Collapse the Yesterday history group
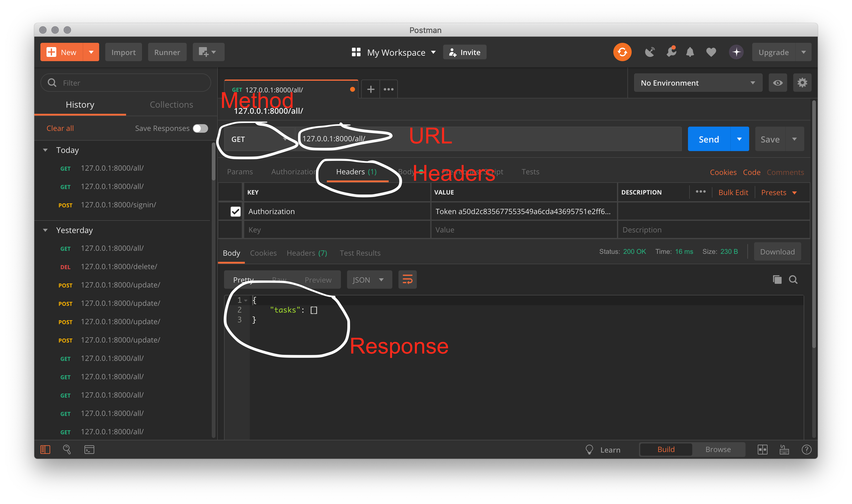852x504 pixels. click(x=45, y=230)
